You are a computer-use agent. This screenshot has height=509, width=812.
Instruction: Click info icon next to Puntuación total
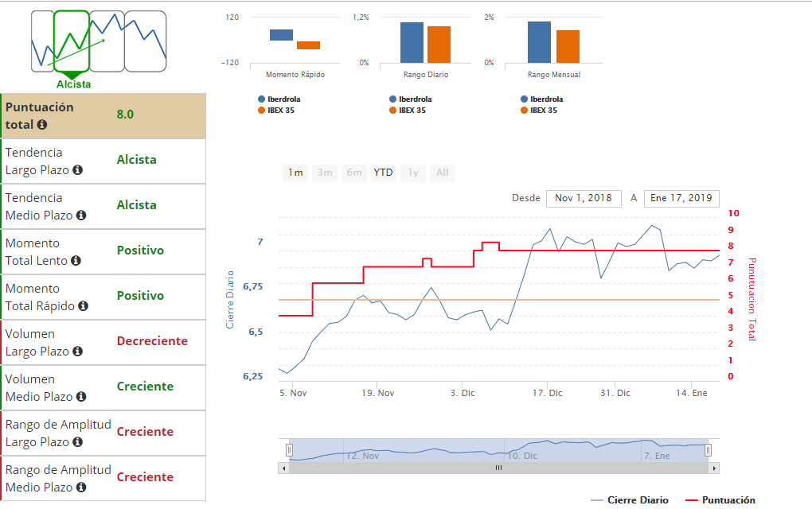pyautogui.click(x=42, y=125)
